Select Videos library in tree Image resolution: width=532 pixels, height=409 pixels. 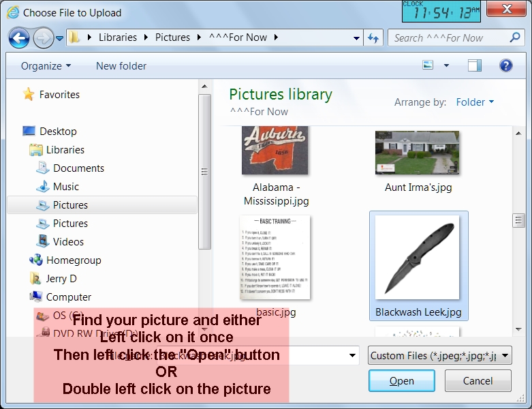tap(68, 242)
